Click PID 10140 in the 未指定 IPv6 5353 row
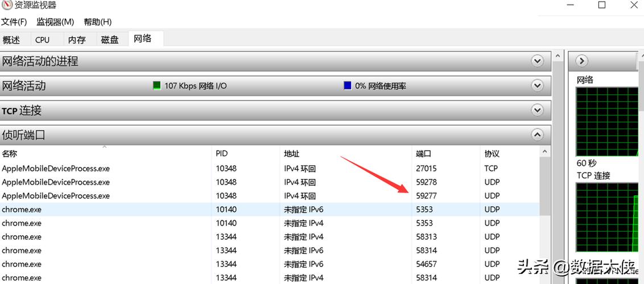The width and height of the screenshot is (644, 284). click(x=226, y=210)
